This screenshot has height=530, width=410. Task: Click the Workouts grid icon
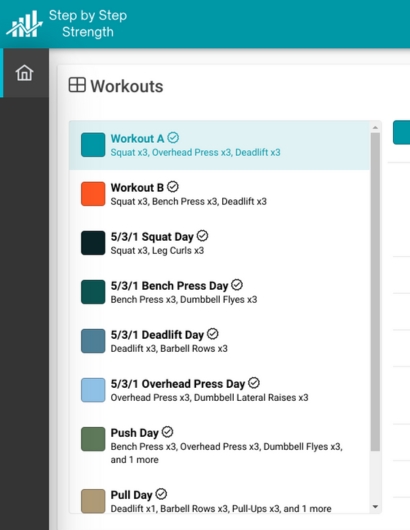pos(77,85)
